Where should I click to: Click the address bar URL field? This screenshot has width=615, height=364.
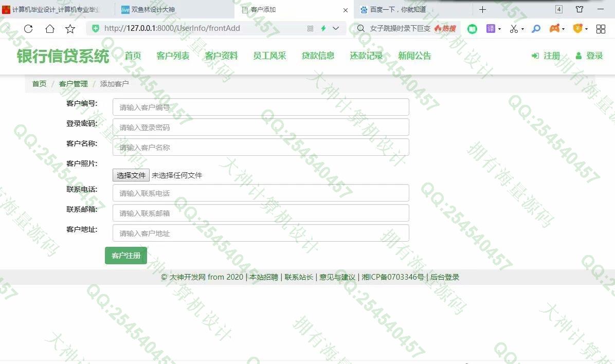pos(172,28)
